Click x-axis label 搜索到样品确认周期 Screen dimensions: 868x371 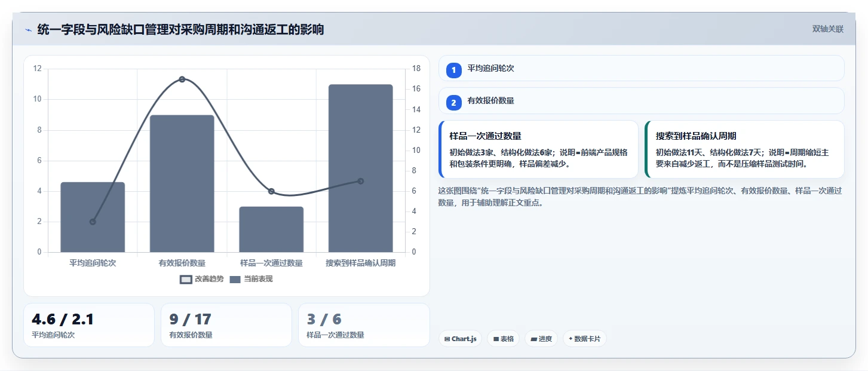(x=361, y=263)
